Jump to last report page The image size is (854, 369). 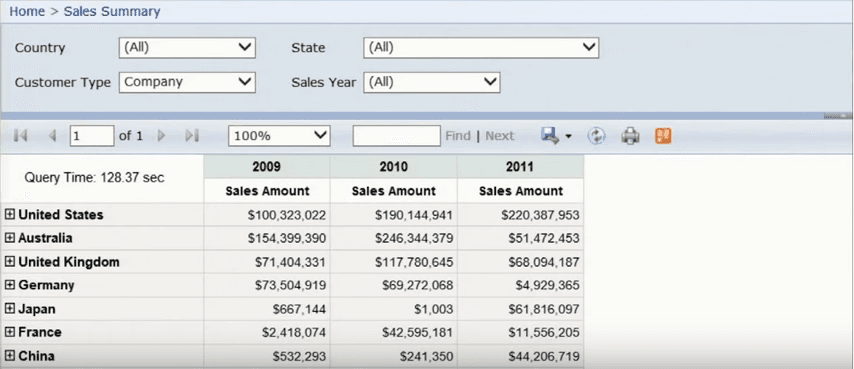click(192, 136)
